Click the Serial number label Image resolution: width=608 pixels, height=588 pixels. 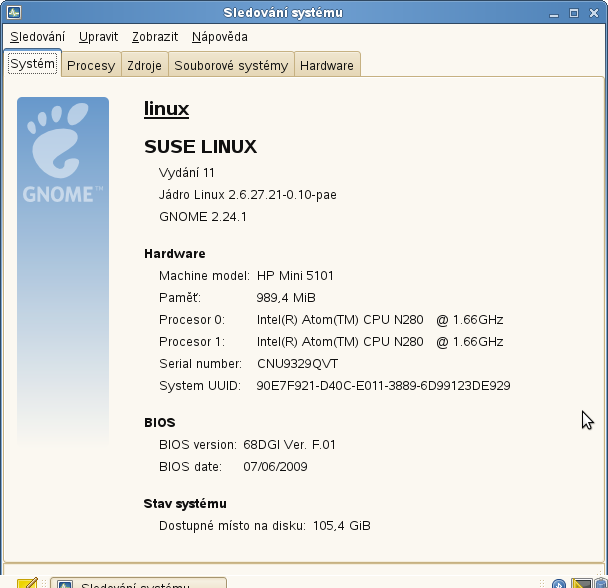pos(200,364)
